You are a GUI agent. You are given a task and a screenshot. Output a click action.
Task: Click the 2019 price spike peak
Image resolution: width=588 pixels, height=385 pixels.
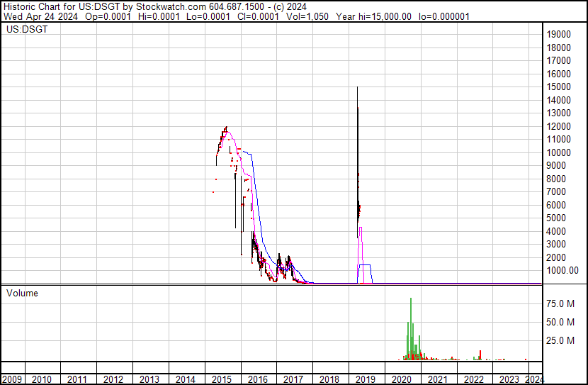(x=357, y=87)
